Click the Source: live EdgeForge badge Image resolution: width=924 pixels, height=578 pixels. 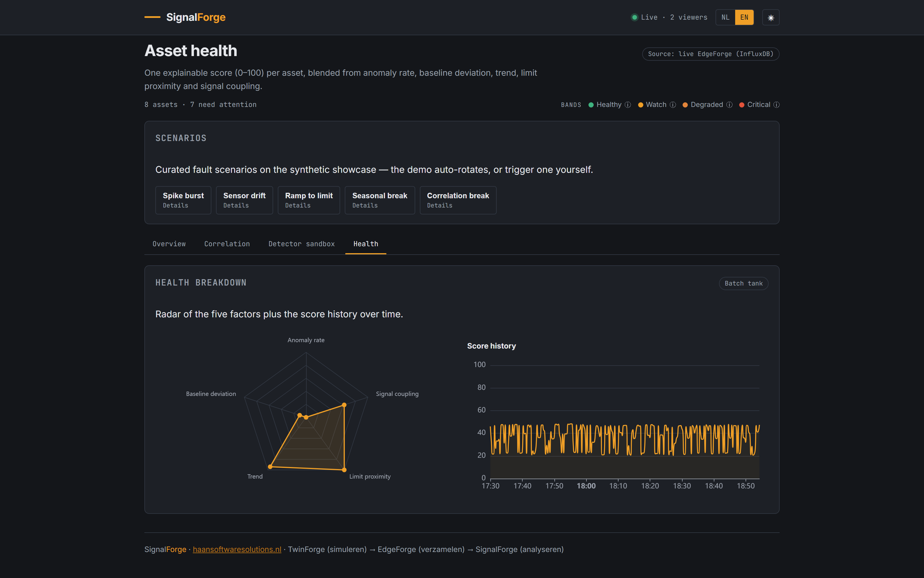click(x=711, y=54)
